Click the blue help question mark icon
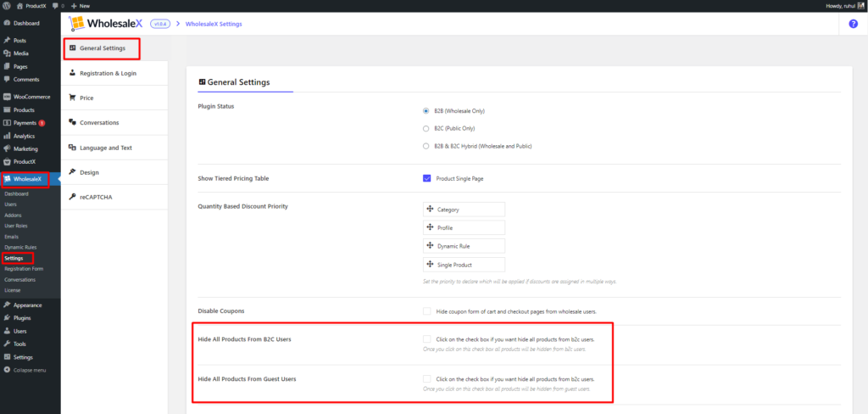This screenshot has height=414, width=868. point(853,24)
